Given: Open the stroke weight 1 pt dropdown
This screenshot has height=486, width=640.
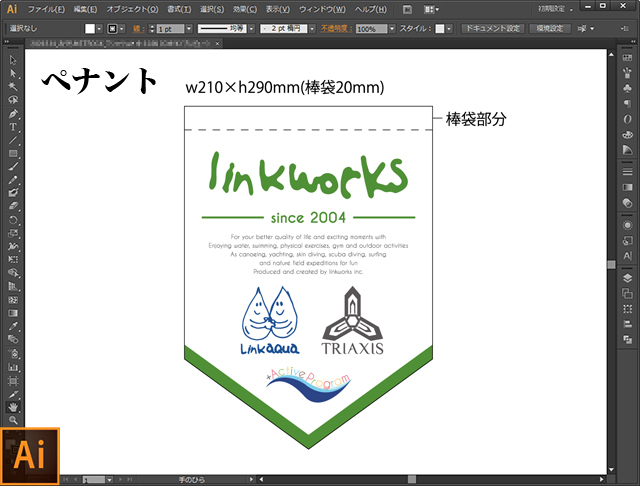Looking at the screenshot, I should click(189, 29).
